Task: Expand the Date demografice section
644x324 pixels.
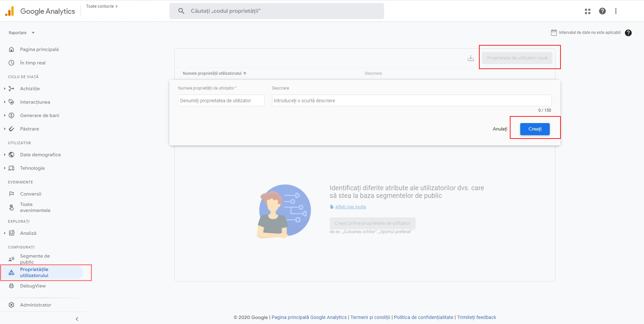Action: click(x=5, y=155)
